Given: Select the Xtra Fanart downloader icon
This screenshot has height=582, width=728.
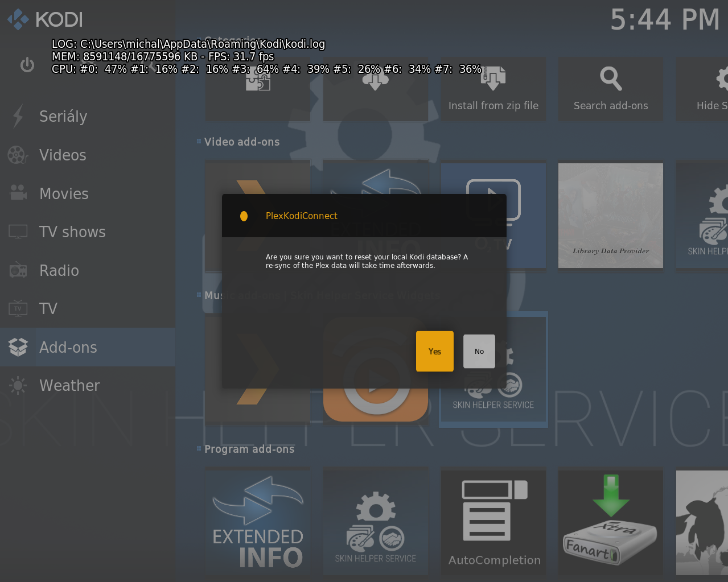Looking at the screenshot, I should tap(610, 521).
